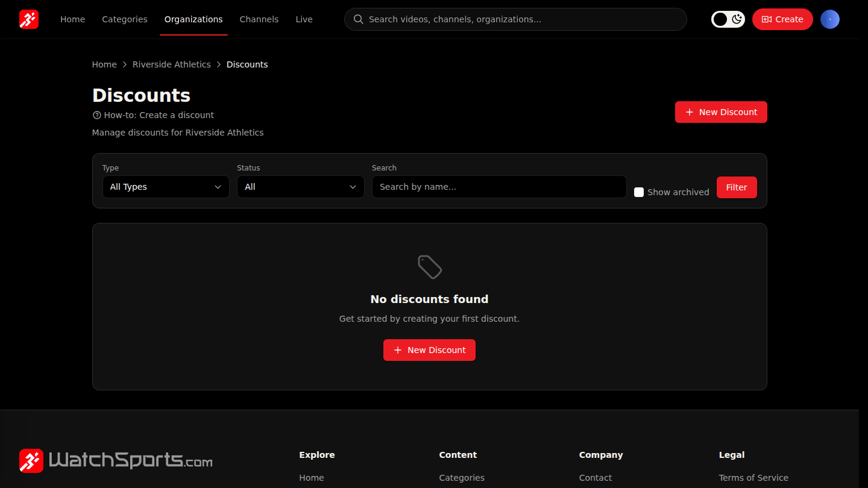Focus the Search by name field
The image size is (868, 488).
tap(499, 187)
